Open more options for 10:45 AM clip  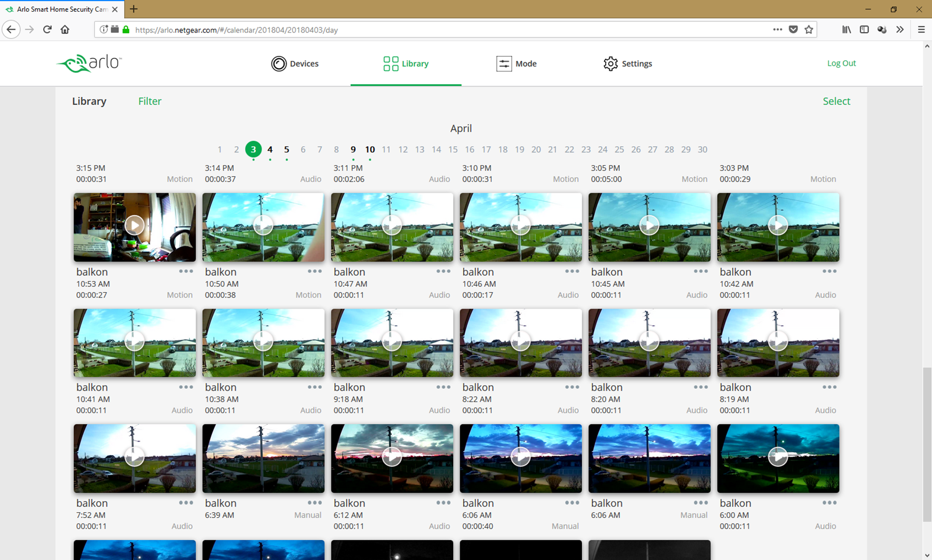[x=701, y=271]
